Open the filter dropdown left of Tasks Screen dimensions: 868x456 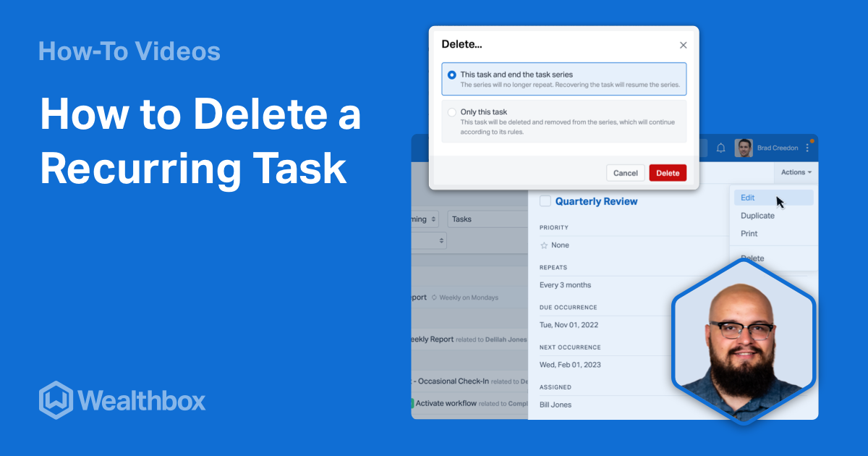[425, 219]
